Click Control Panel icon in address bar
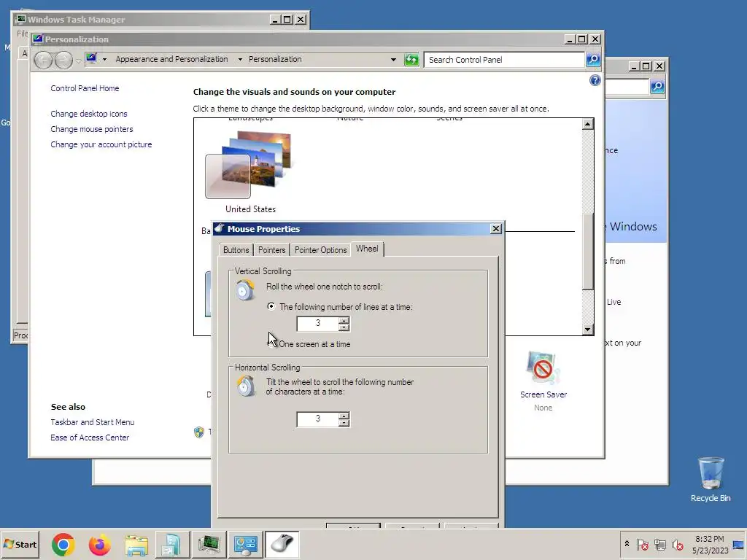747x560 pixels. (x=91, y=59)
